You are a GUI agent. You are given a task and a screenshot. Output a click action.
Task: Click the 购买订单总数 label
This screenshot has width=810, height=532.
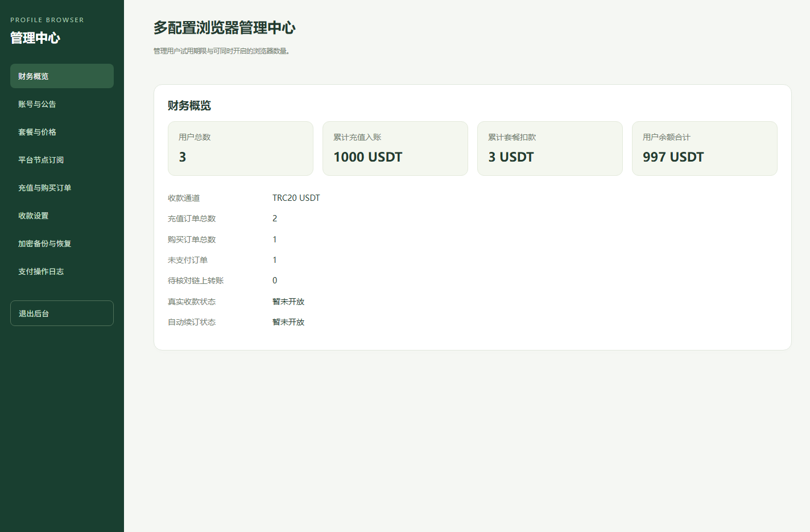click(x=192, y=240)
